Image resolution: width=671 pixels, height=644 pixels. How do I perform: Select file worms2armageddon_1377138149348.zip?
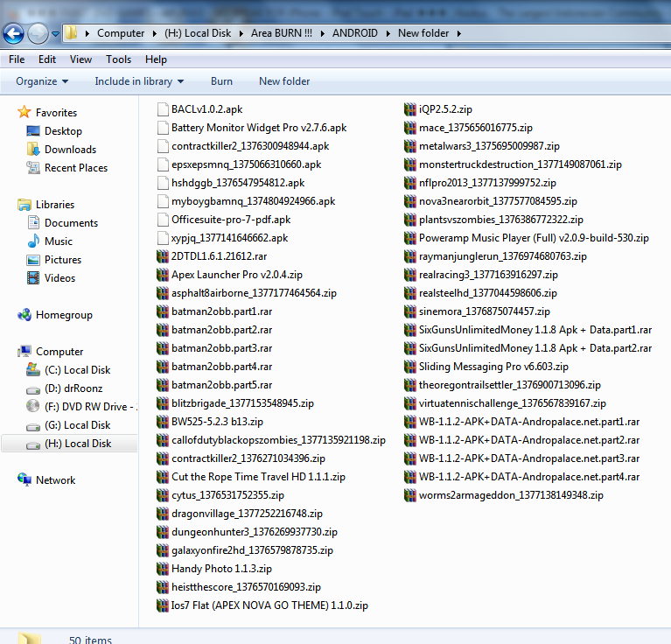[x=511, y=495]
